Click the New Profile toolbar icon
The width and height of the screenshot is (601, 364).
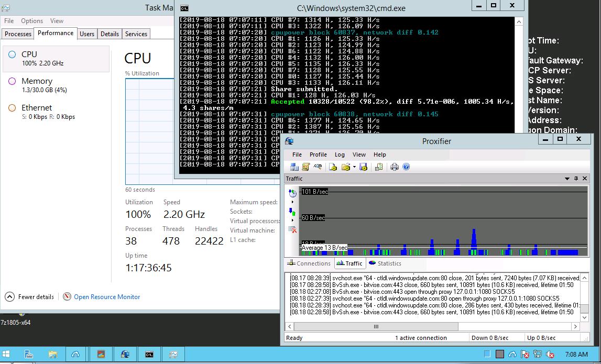pos(333,167)
